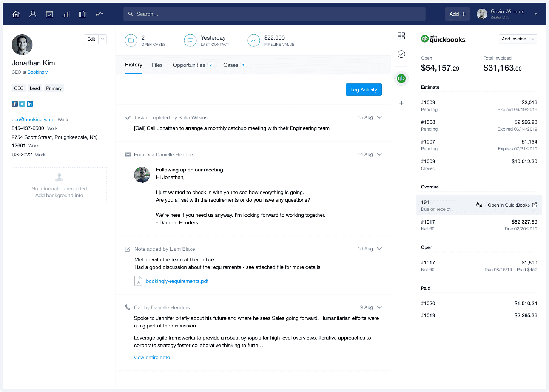Image resolution: width=549 pixels, height=392 pixels.
Task: Click the email envelope icon for Danielle Henders
Action: (x=128, y=154)
